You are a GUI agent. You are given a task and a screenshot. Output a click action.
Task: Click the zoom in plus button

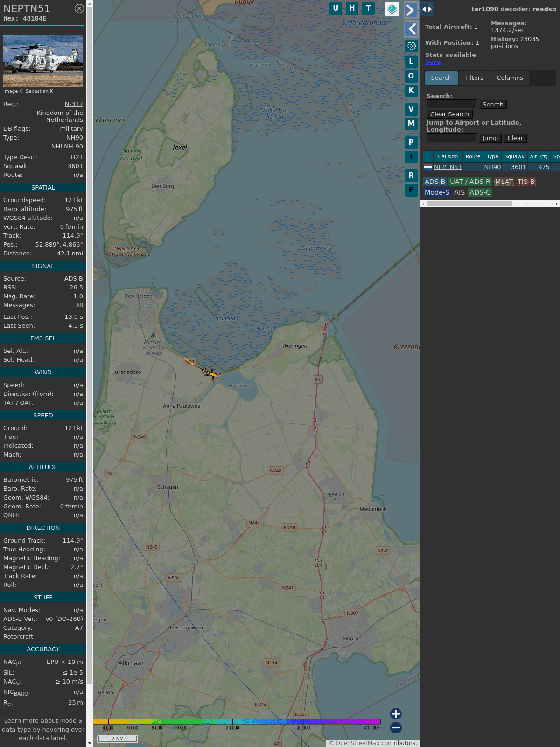point(396,713)
